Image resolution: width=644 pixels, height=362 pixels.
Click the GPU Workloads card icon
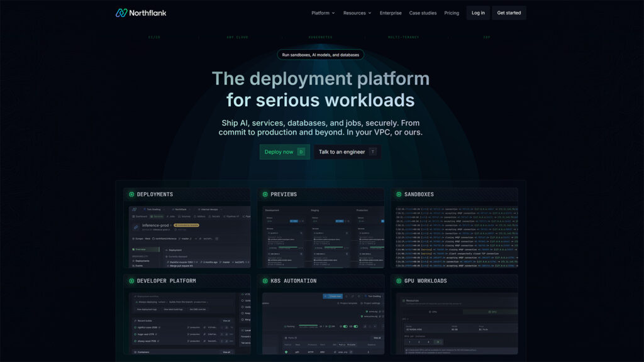point(398,281)
